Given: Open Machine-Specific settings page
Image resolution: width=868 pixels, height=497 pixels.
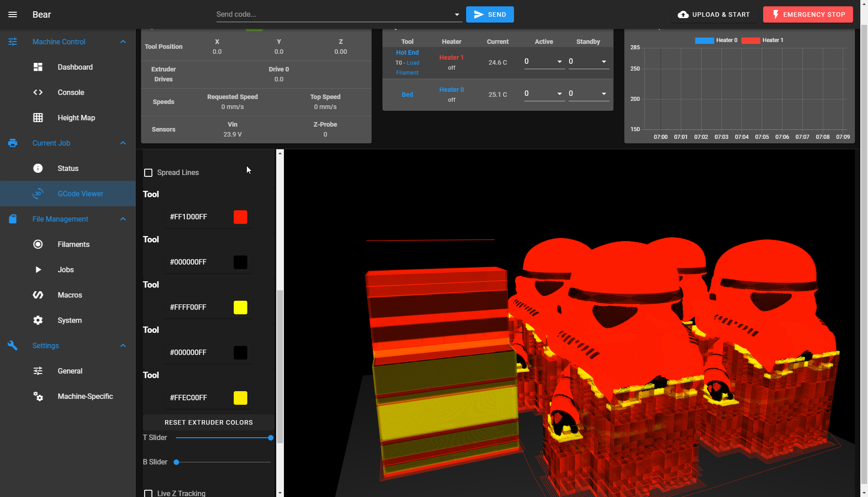Looking at the screenshot, I should click(x=68, y=396).
